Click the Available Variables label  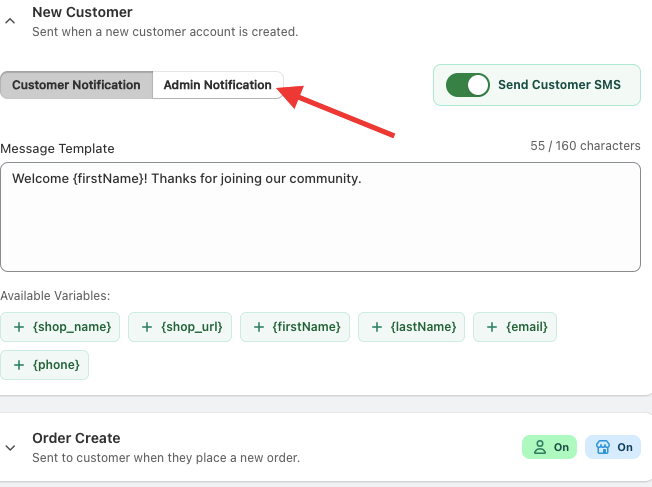(55, 296)
